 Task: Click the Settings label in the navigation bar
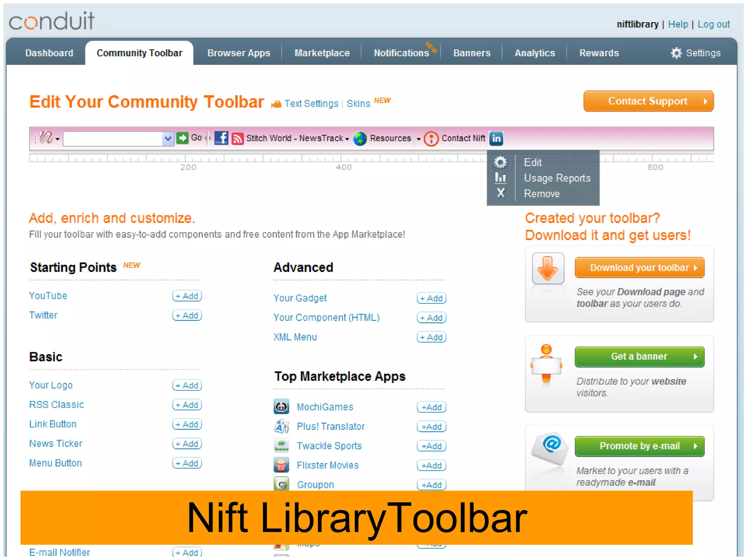click(x=703, y=53)
